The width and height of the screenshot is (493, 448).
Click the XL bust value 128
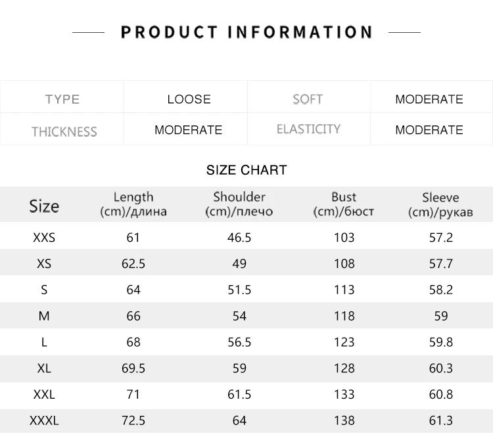[344, 369]
